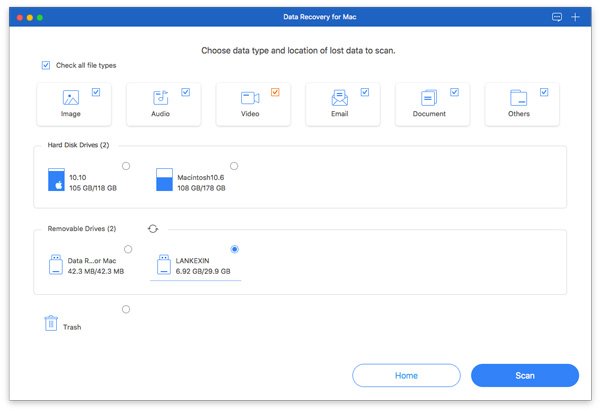Uncheck the Others file type checkbox

[x=544, y=92]
